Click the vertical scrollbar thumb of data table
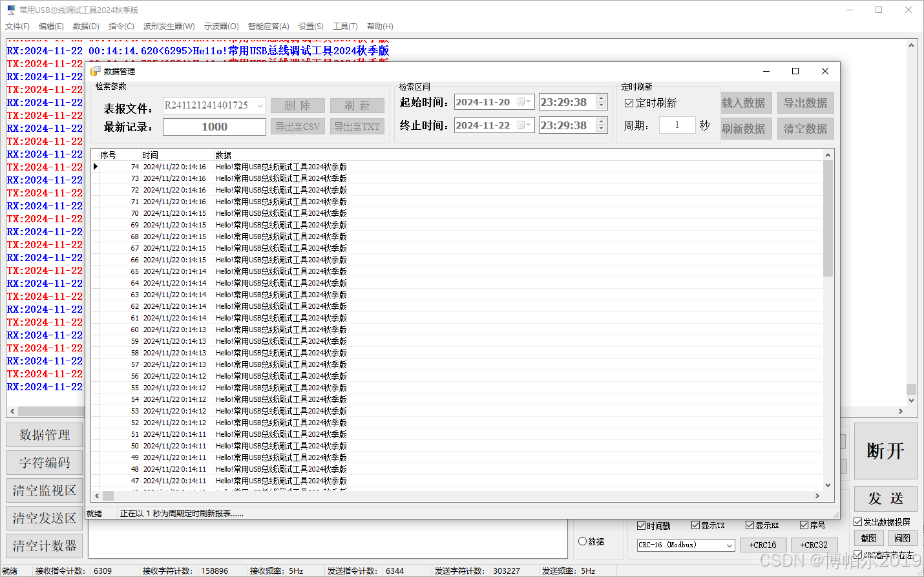The image size is (924, 577). click(x=828, y=218)
